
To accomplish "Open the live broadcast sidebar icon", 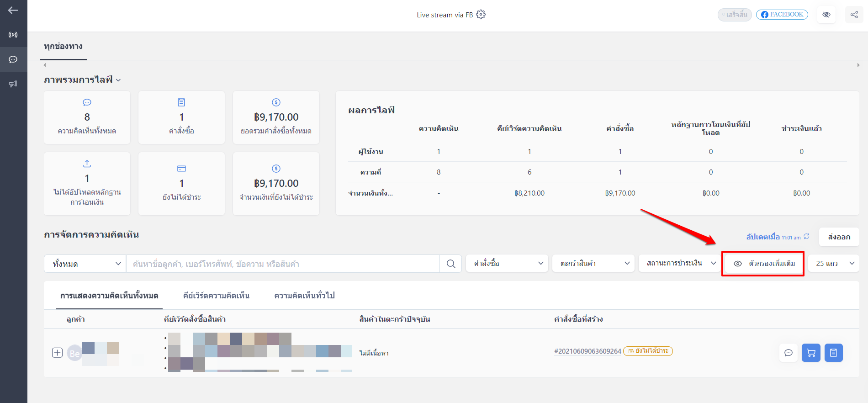I will [13, 35].
